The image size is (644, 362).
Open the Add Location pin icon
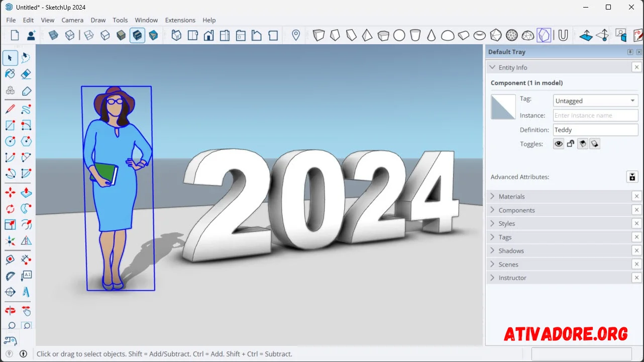click(296, 35)
